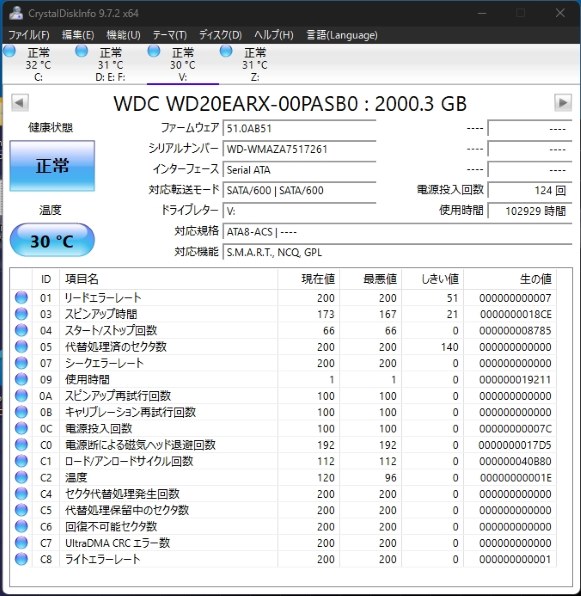The height and width of the screenshot is (596, 581).
Task: Click the features field S.M.A.R.T., NCQ, GPL
Action: tap(397, 252)
